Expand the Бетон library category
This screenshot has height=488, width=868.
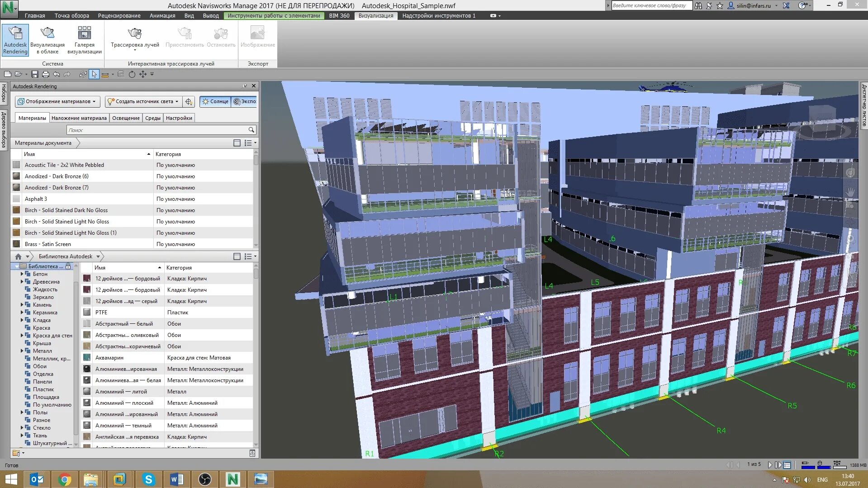tap(22, 274)
